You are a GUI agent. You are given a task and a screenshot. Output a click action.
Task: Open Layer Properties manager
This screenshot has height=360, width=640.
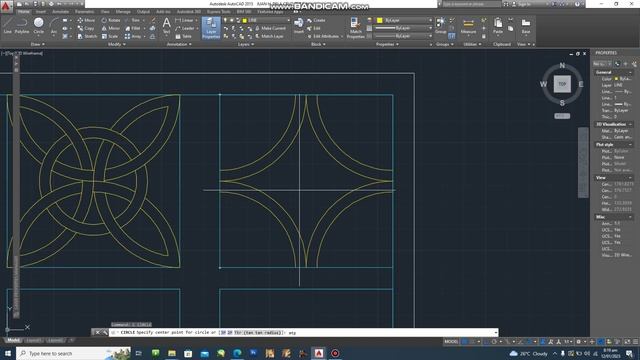pyautogui.click(x=211, y=28)
